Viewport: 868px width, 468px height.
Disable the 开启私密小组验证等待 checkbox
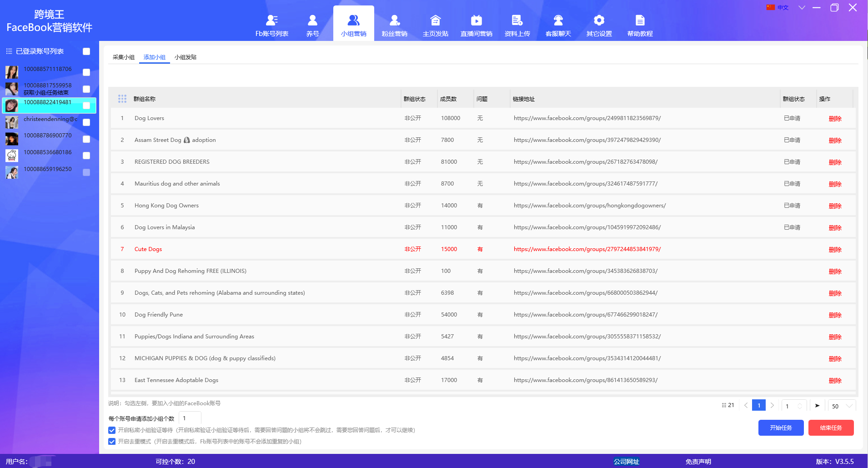[112, 430]
